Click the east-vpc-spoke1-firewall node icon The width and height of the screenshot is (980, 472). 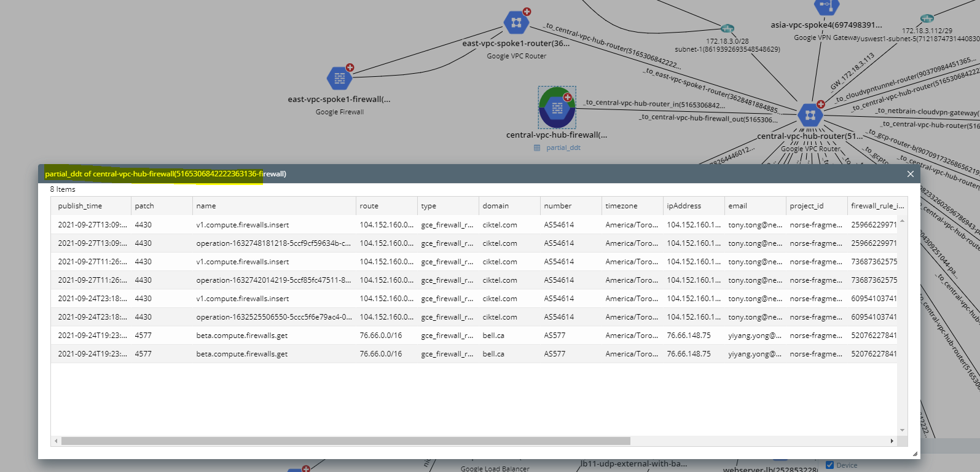click(x=339, y=79)
